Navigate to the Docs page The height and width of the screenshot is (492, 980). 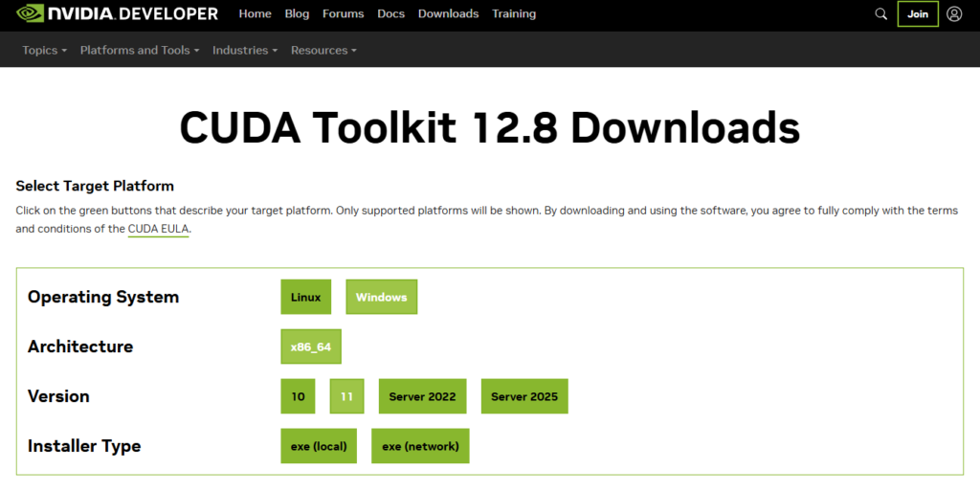click(390, 14)
